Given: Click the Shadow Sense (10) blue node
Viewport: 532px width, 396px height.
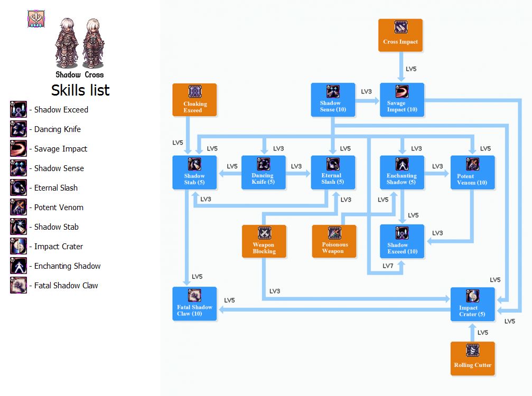Looking at the screenshot, I should tap(333, 100).
